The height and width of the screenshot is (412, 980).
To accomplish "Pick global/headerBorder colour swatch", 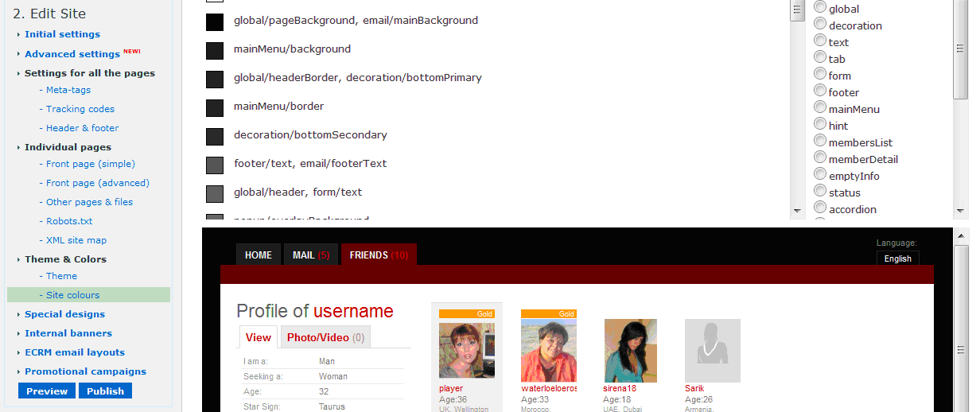I will tap(215, 80).
